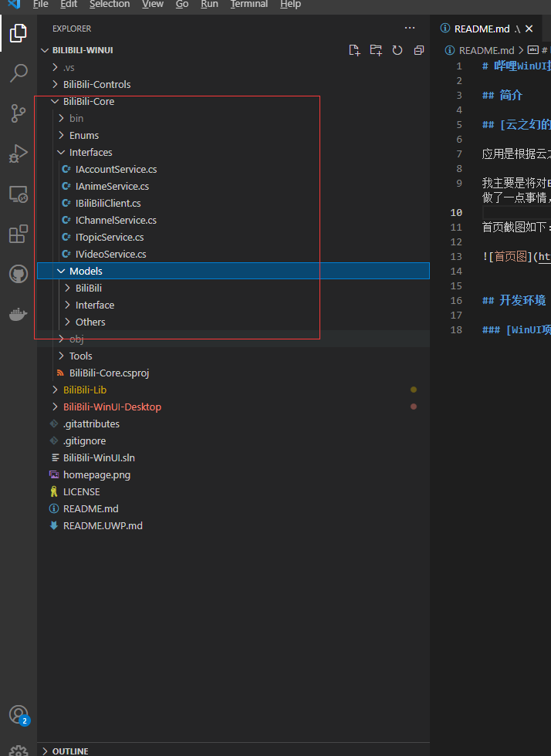Open the Manage gear icon
The height and width of the screenshot is (756, 551).
point(19,750)
